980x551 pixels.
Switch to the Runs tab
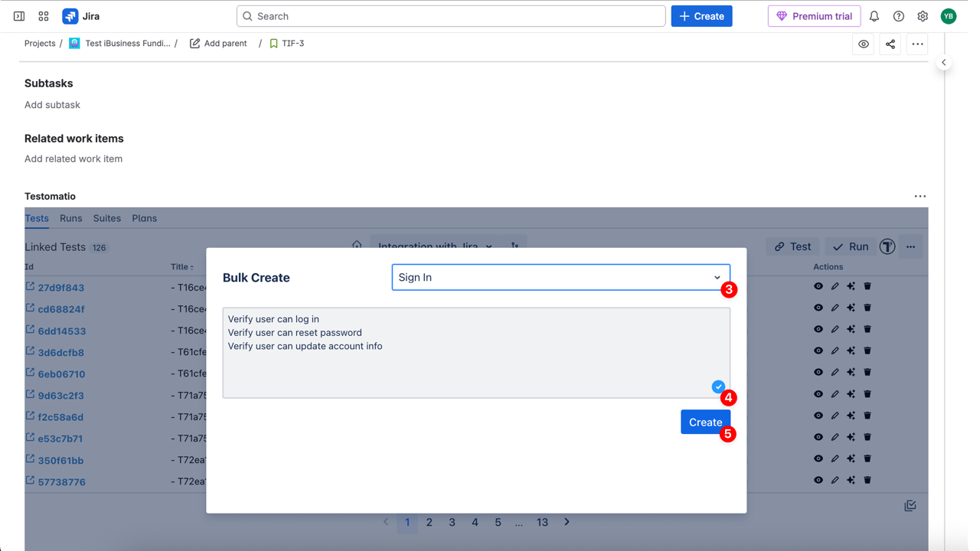pyautogui.click(x=70, y=218)
